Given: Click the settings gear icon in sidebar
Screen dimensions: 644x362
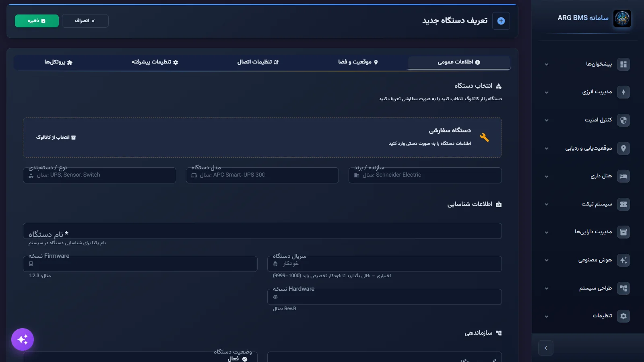Looking at the screenshot, I should 623,316.
